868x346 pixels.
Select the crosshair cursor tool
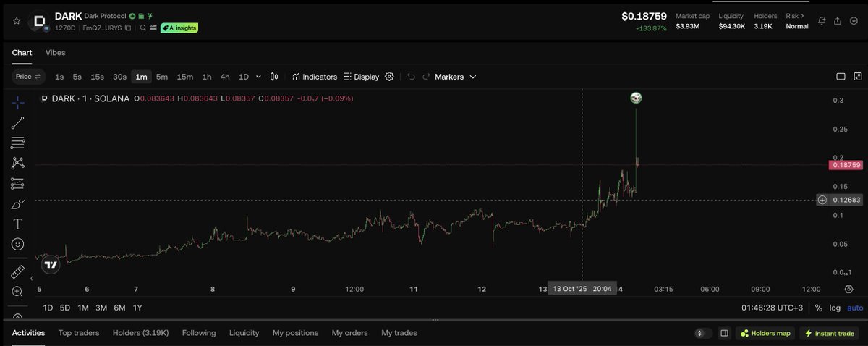[18, 102]
